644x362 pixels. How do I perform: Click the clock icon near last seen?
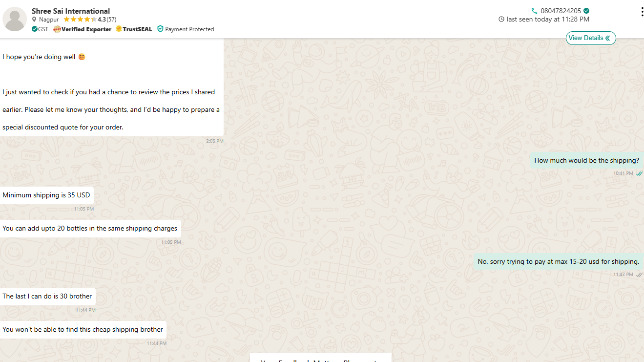click(x=501, y=20)
